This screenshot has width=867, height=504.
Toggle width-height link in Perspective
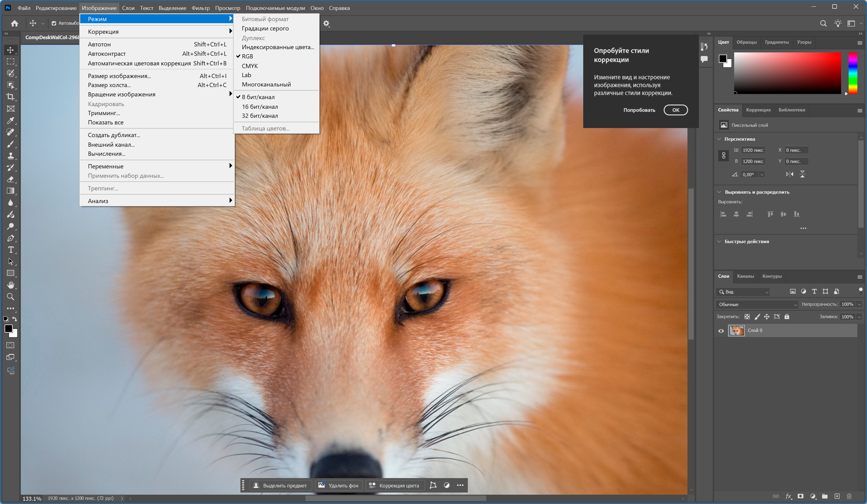[724, 155]
